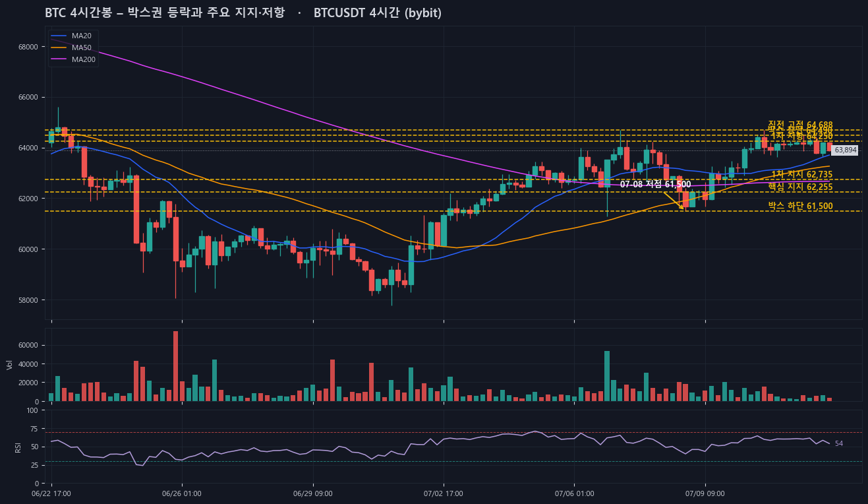Click the '직전 고점 64,688' resistance label
Image resolution: width=868 pixels, height=504 pixels.
pyautogui.click(x=800, y=125)
